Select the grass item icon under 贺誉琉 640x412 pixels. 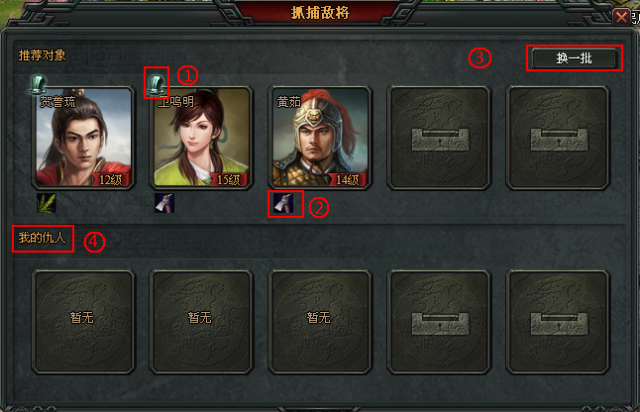47,203
